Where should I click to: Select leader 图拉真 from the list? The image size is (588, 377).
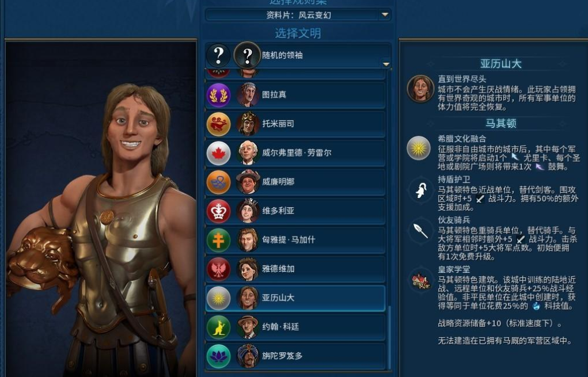point(295,95)
